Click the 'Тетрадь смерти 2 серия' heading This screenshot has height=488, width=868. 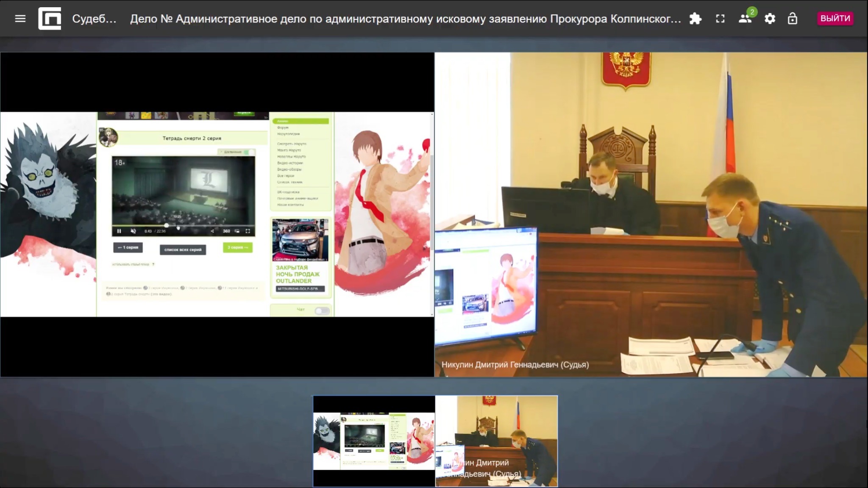(x=192, y=138)
